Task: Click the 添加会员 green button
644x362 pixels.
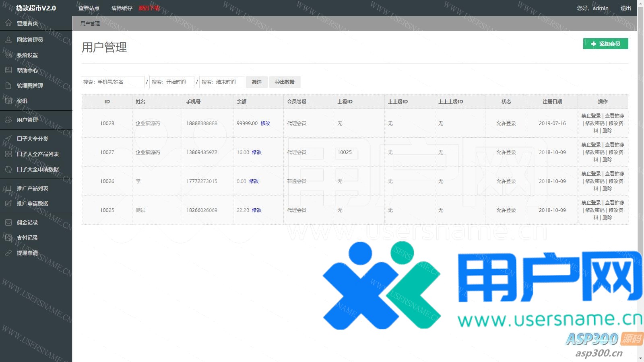Action: point(605,44)
